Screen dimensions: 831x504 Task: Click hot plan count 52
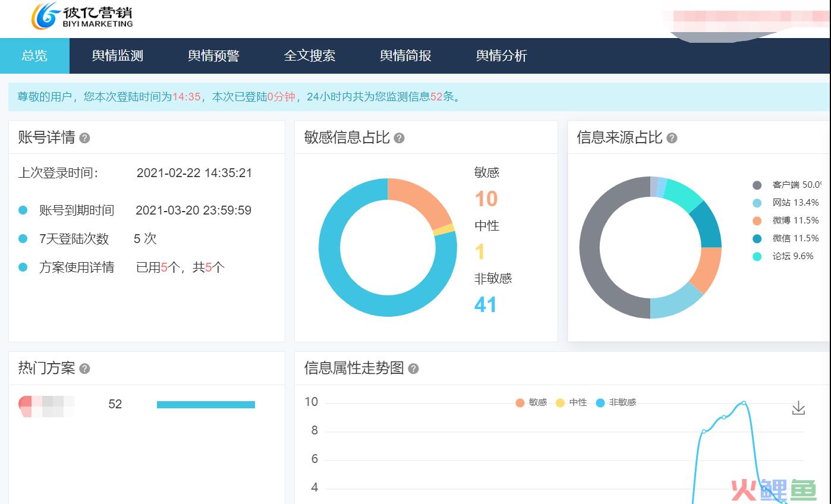click(x=115, y=404)
